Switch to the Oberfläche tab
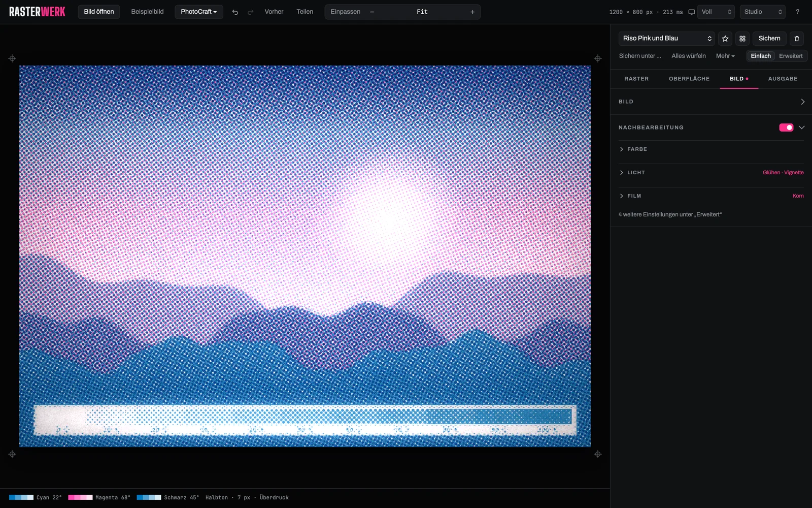 (689, 79)
